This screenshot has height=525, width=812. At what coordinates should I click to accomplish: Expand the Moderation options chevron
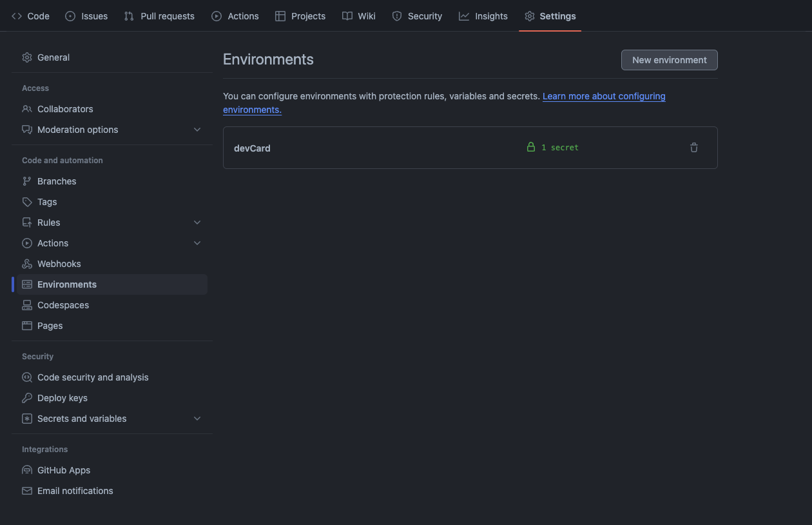[x=197, y=130]
